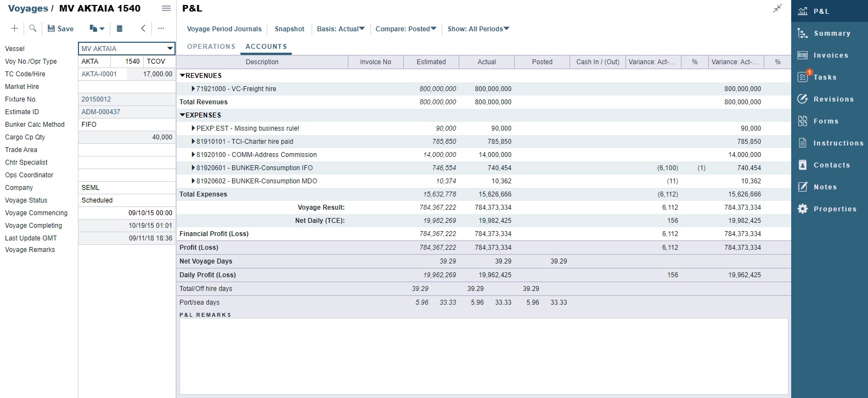Click the left chevron back arrow
The width and height of the screenshot is (868, 398).
tap(143, 29)
